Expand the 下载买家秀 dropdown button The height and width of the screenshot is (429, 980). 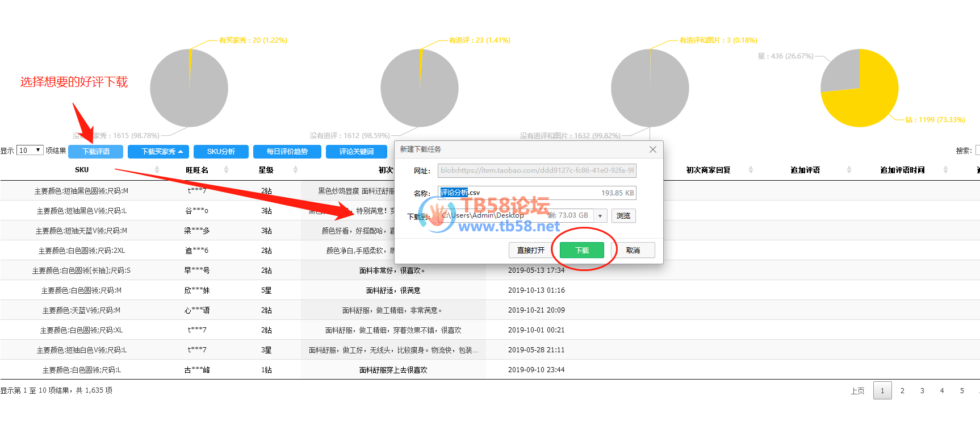[162, 152]
